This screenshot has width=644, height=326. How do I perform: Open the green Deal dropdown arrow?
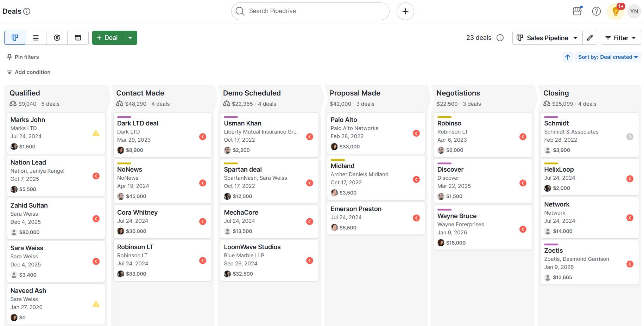tap(130, 37)
